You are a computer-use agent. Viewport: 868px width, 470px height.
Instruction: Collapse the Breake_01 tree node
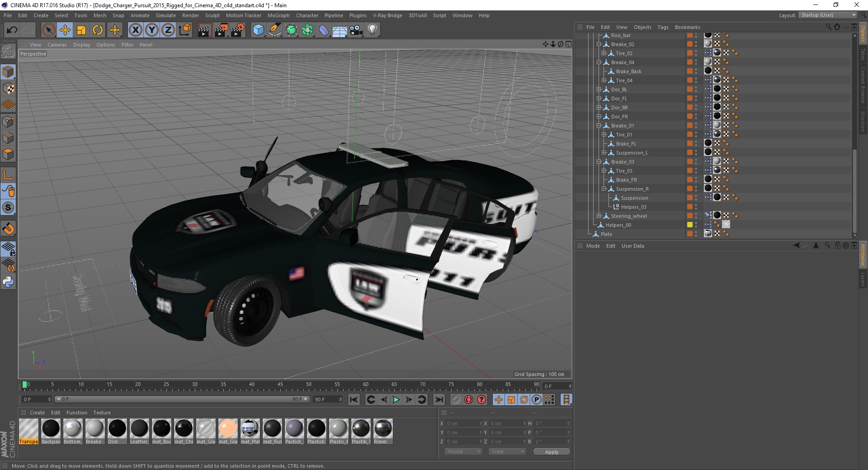(599, 126)
